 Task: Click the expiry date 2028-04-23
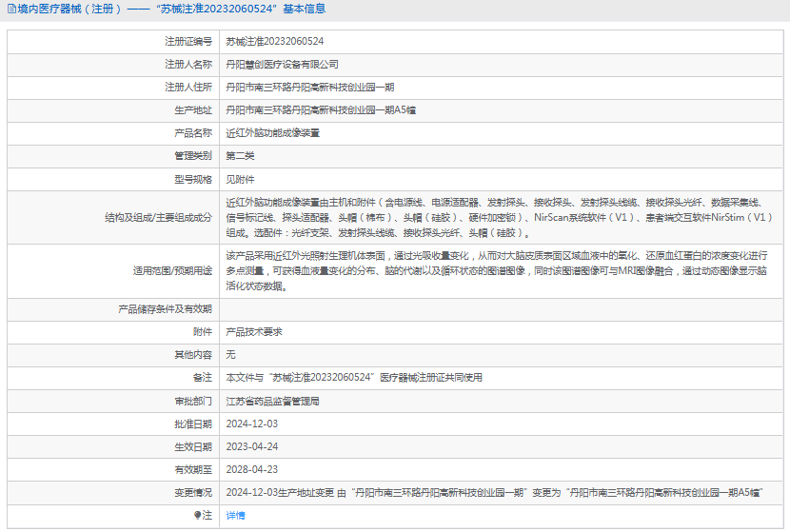tap(252, 469)
